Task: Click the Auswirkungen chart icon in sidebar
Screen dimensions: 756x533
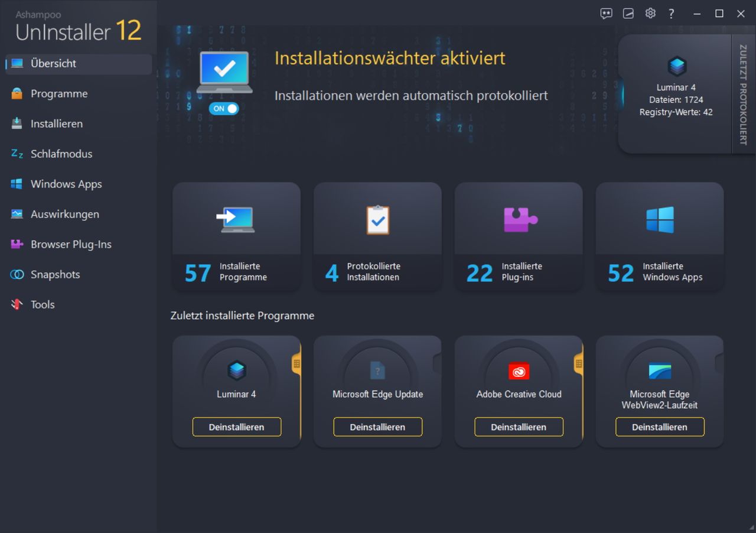Action: 17,214
